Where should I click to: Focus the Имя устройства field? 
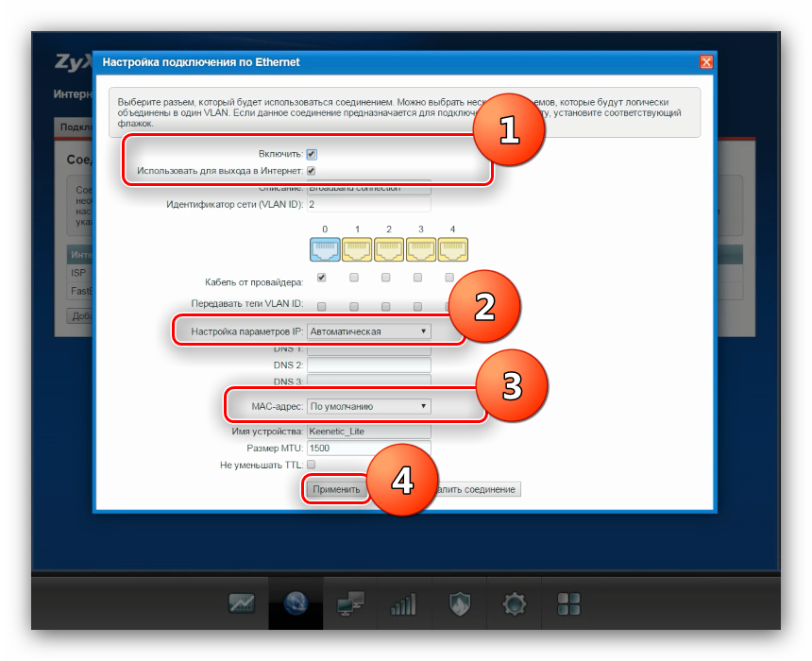(369, 431)
